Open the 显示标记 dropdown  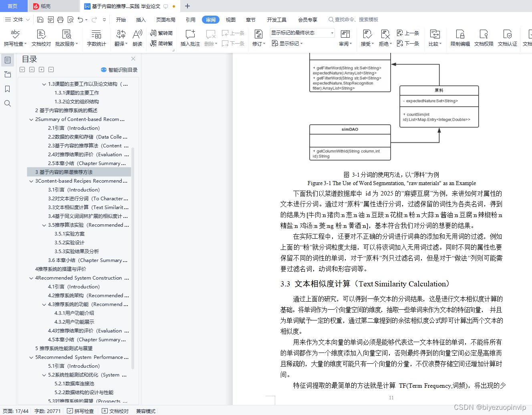click(287, 43)
